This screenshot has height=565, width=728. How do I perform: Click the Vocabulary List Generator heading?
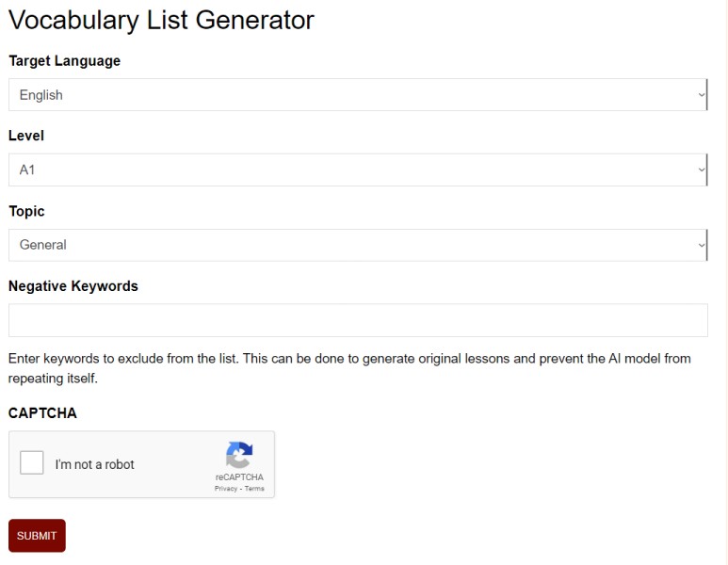[x=162, y=20]
